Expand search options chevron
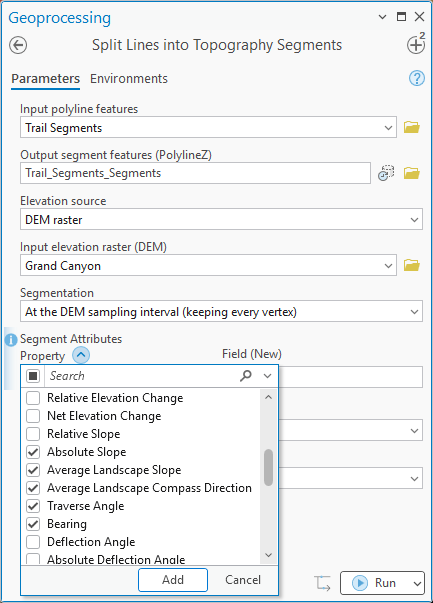Viewport: 433px width, 603px height. 268,376
